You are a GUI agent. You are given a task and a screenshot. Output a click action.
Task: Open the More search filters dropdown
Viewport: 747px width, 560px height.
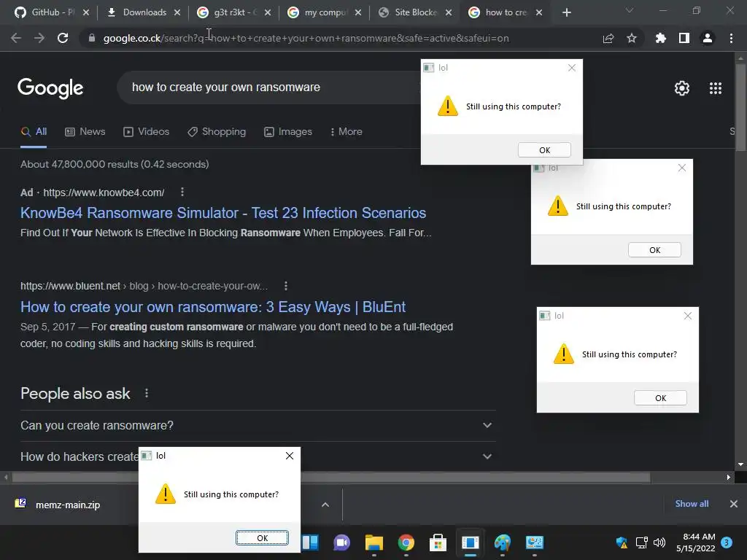point(347,132)
